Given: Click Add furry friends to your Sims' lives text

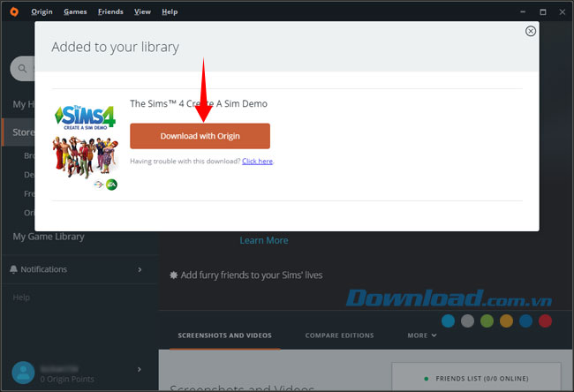Looking at the screenshot, I should 252,275.
